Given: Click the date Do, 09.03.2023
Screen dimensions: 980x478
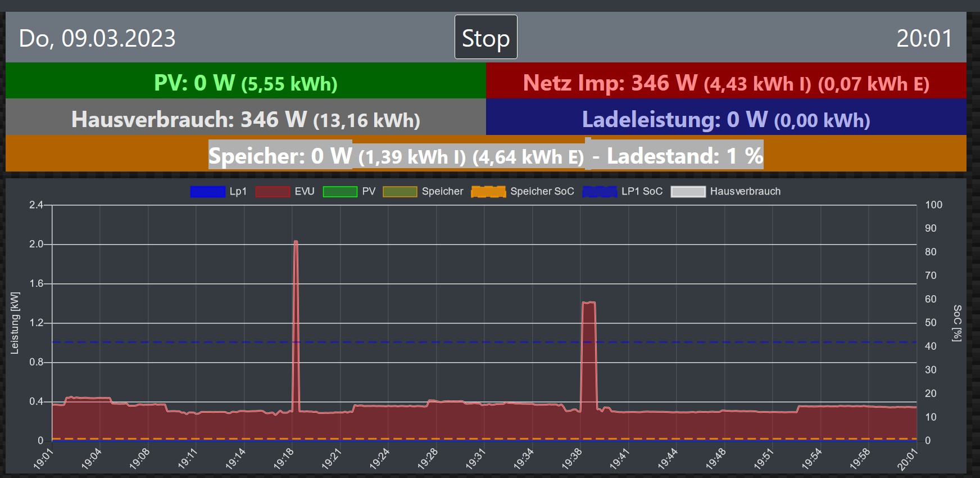Looking at the screenshot, I should (x=97, y=38).
